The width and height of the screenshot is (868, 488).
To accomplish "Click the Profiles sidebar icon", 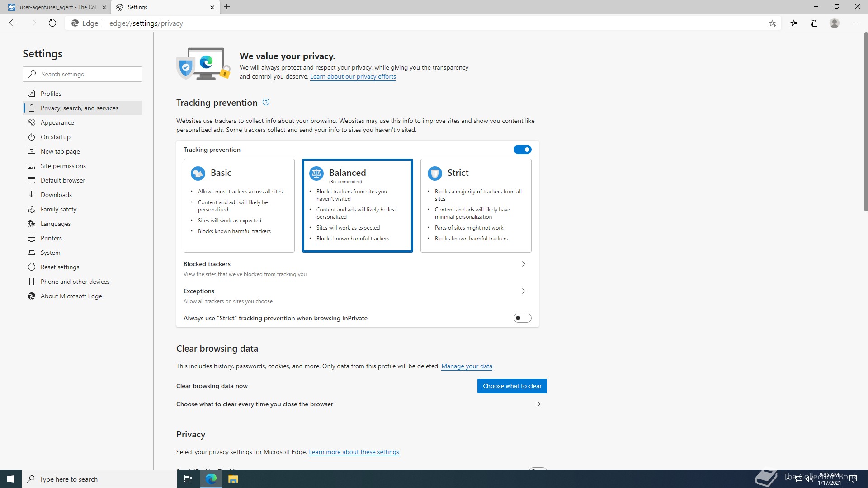I will (x=32, y=94).
